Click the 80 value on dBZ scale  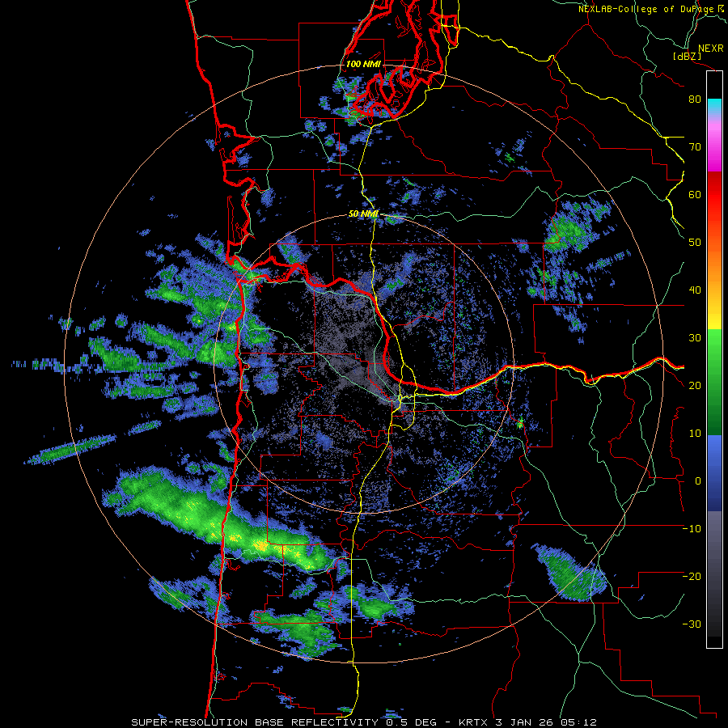click(695, 99)
